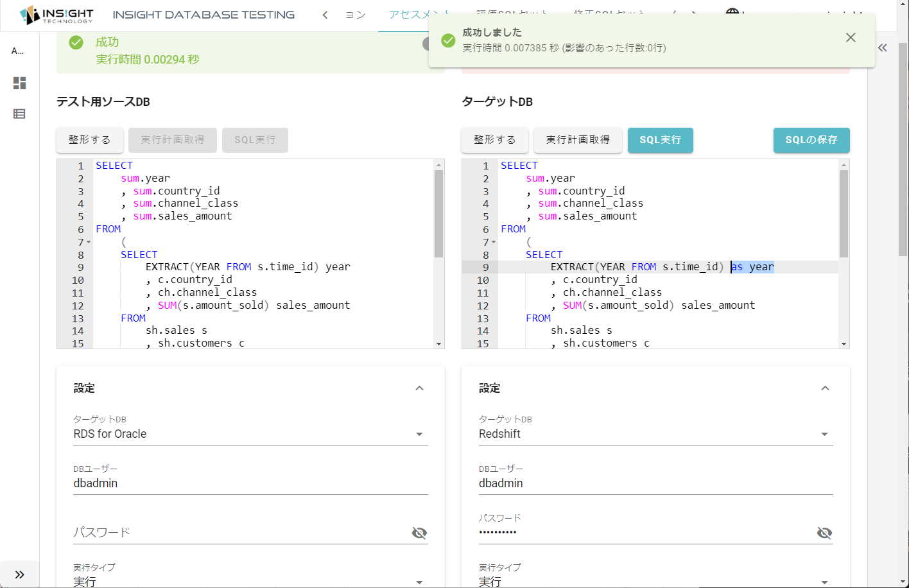Click the down arrow of source editor scrollbar
909x588 pixels.
(x=439, y=344)
